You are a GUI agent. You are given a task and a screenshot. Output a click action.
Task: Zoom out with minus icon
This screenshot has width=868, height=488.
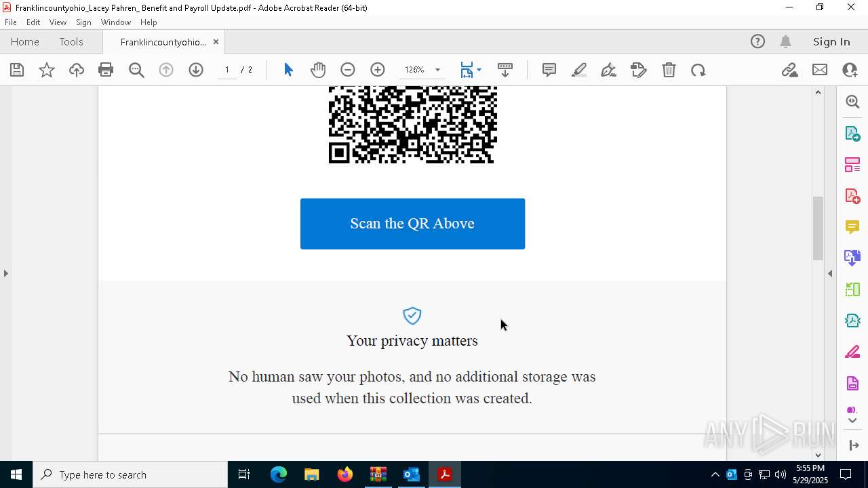click(348, 70)
